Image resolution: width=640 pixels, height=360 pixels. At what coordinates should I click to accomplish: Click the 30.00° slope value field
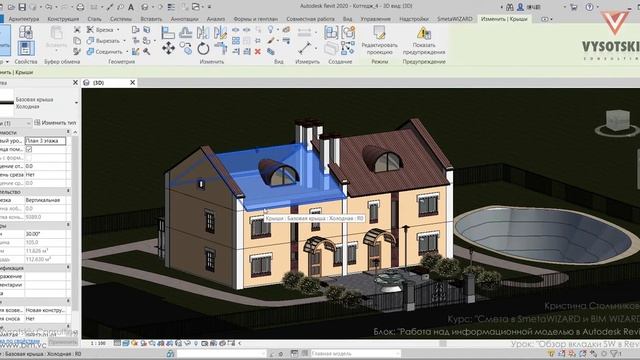click(x=45, y=234)
